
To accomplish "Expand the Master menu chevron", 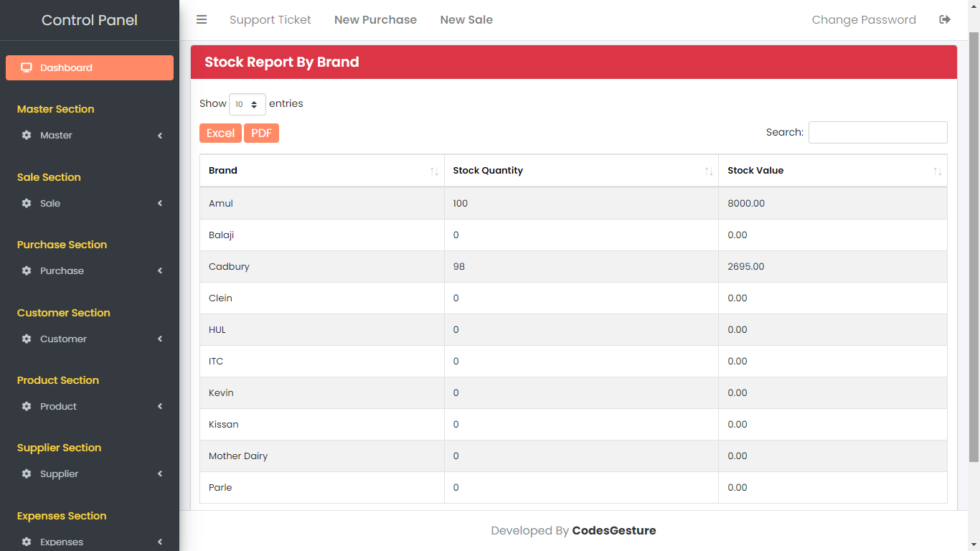I will point(160,136).
